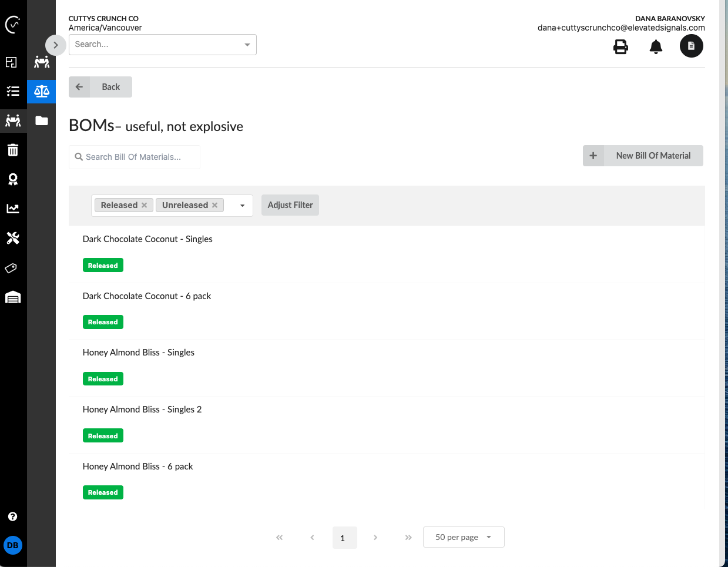Open the folder icon in the secondary sidebar
Image resolution: width=728 pixels, height=567 pixels.
click(41, 120)
